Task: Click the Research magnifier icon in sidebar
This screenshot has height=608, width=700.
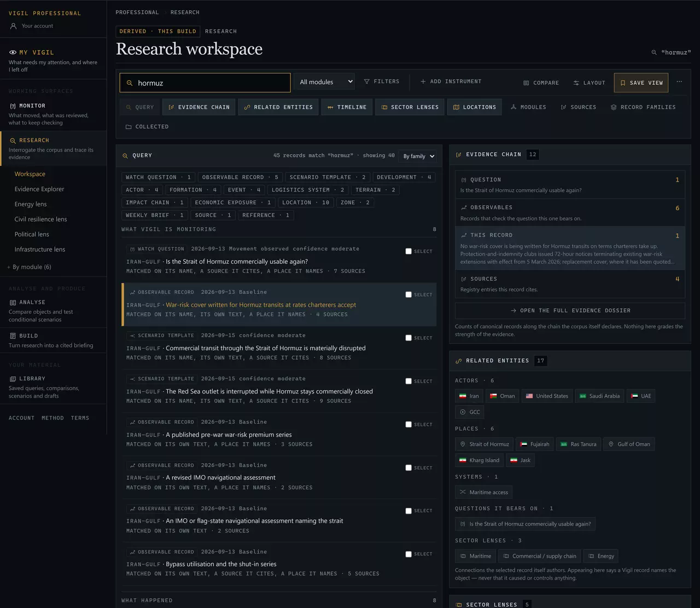Action: [13, 141]
